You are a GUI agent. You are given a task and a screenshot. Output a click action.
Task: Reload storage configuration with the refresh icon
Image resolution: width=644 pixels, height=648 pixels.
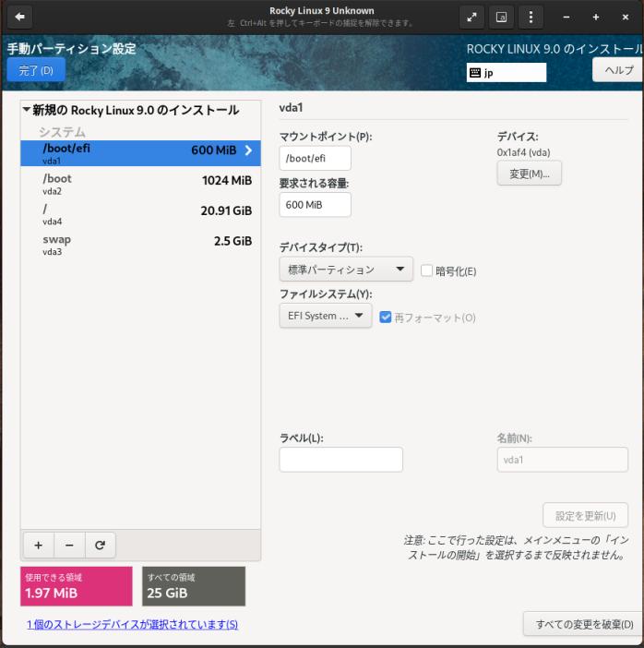coord(100,546)
